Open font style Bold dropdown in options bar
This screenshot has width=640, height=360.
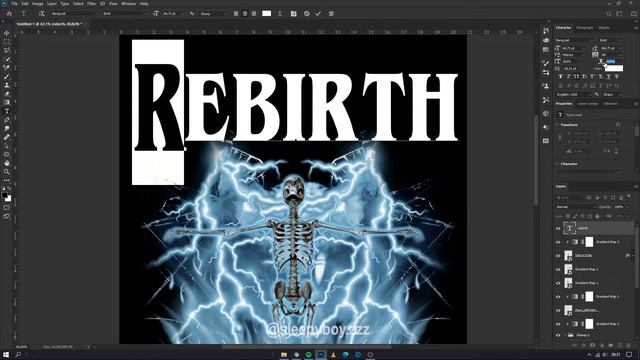125,13
